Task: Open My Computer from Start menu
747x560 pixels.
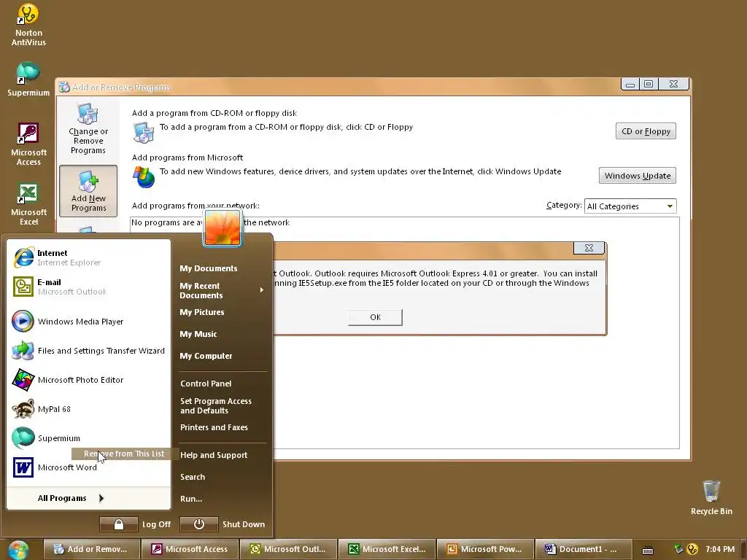Action: 206,356
